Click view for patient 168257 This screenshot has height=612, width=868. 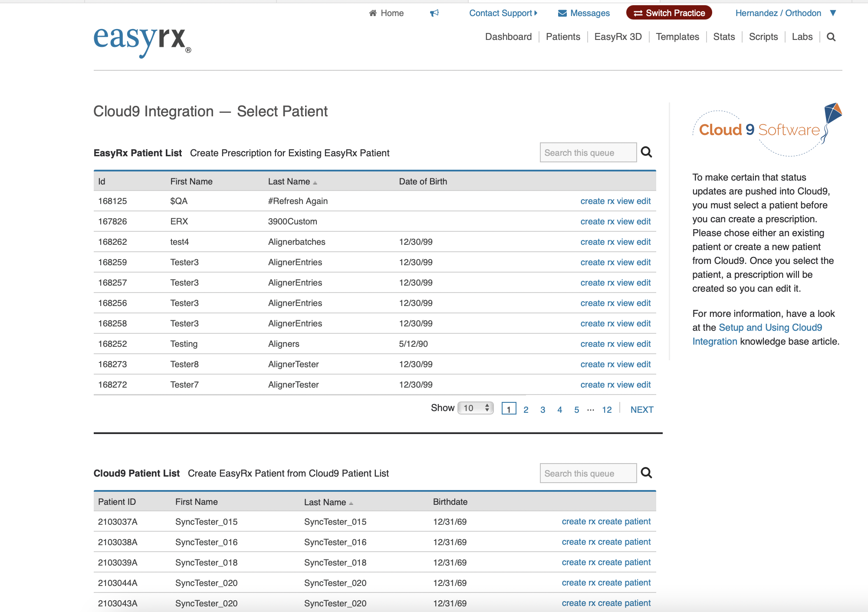(x=625, y=283)
